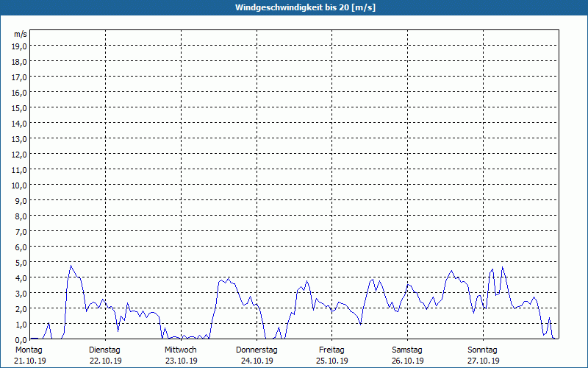Viewport: 588px width, 368px height.
Task: Click the '5,0' y-axis label
Action: (20, 262)
